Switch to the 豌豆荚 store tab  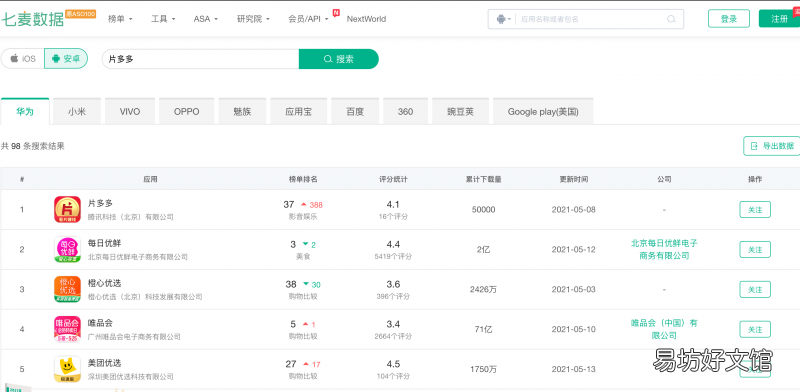point(460,111)
